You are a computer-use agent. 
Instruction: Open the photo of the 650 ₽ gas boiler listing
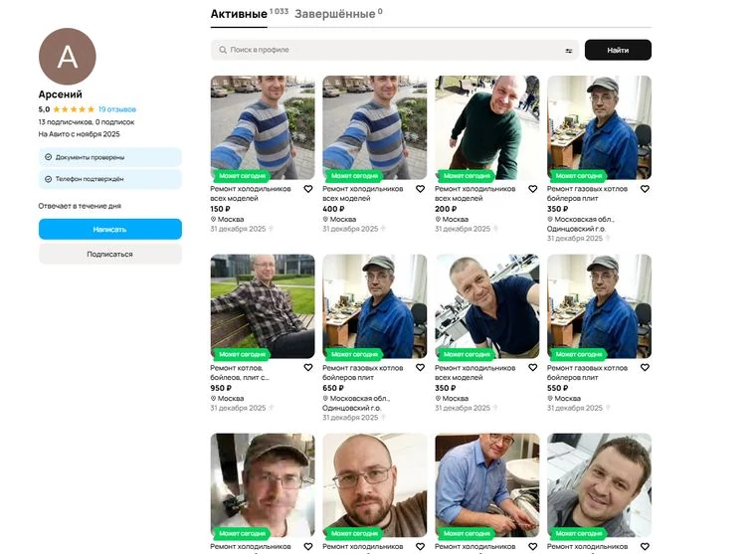[x=375, y=306]
